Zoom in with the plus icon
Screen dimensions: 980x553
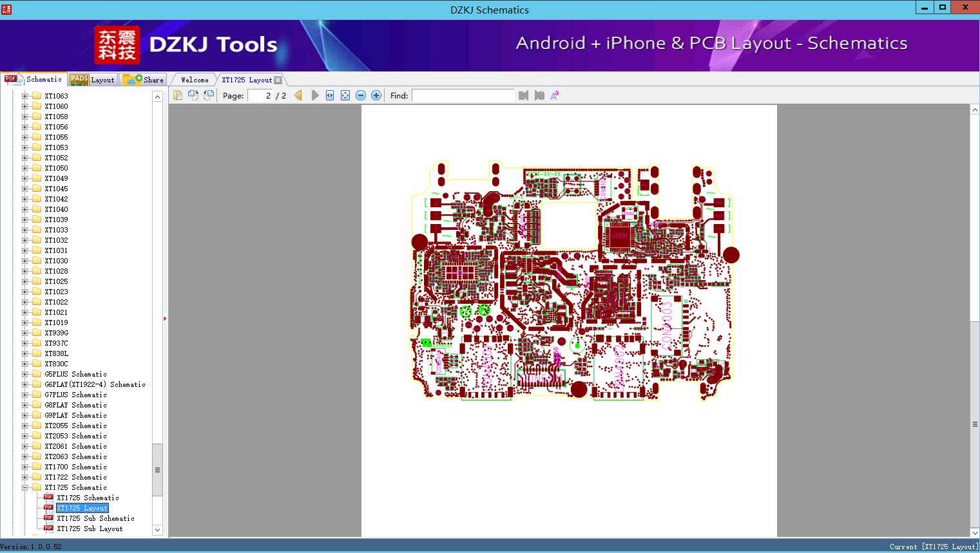click(376, 95)
